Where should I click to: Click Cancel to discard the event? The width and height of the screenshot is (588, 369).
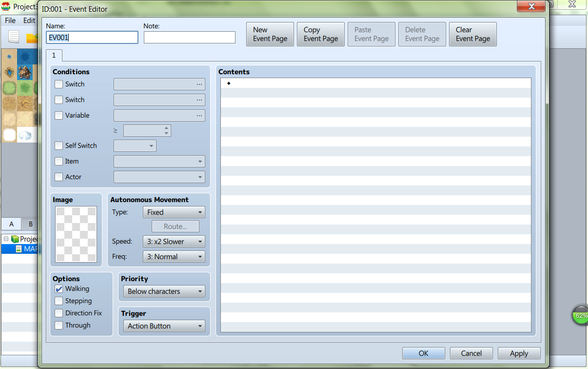pos(471,353)
